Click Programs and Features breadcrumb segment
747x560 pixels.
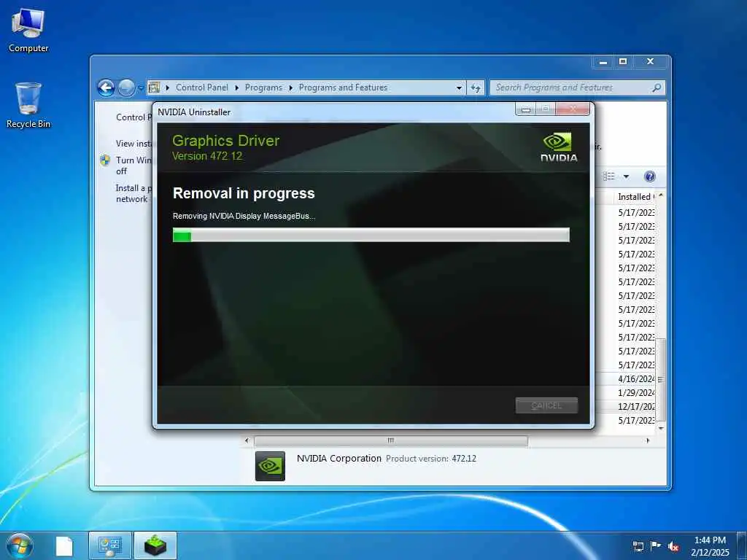[343, 87]
